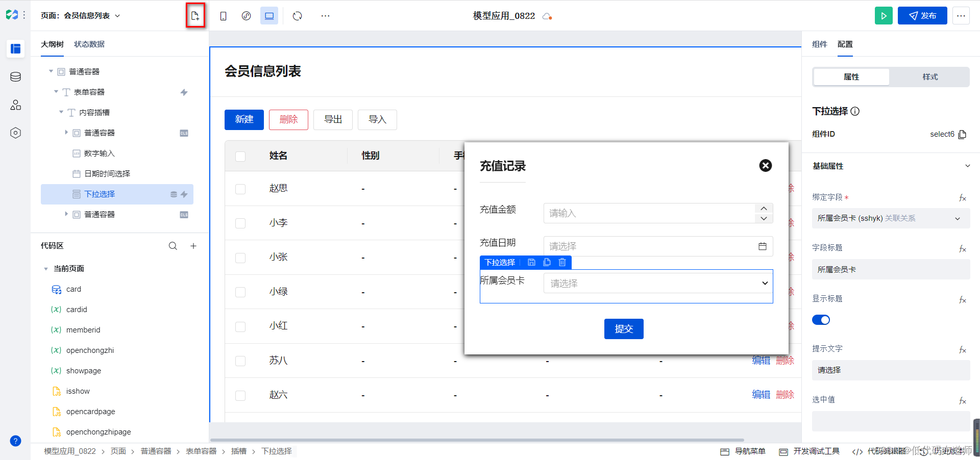Click the 发布 publish button
980x460 pixels.
tap(922, 16)
